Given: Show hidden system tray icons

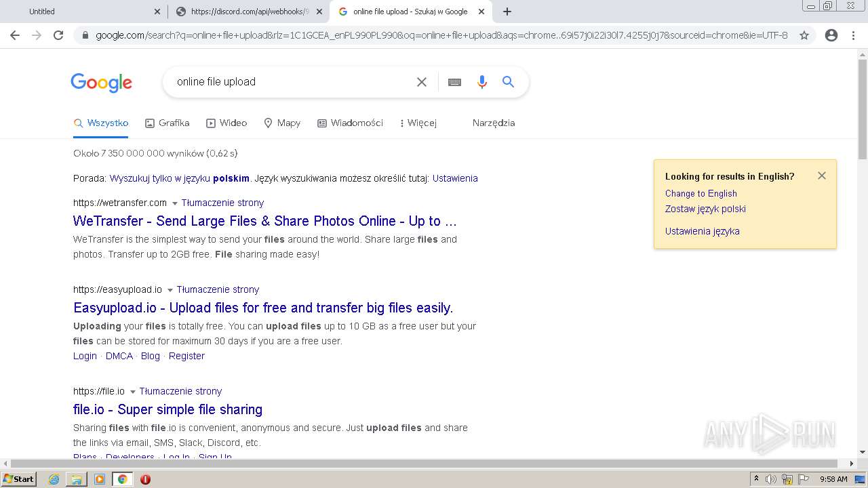Looking at the screenshot, I should pos(756,479).
